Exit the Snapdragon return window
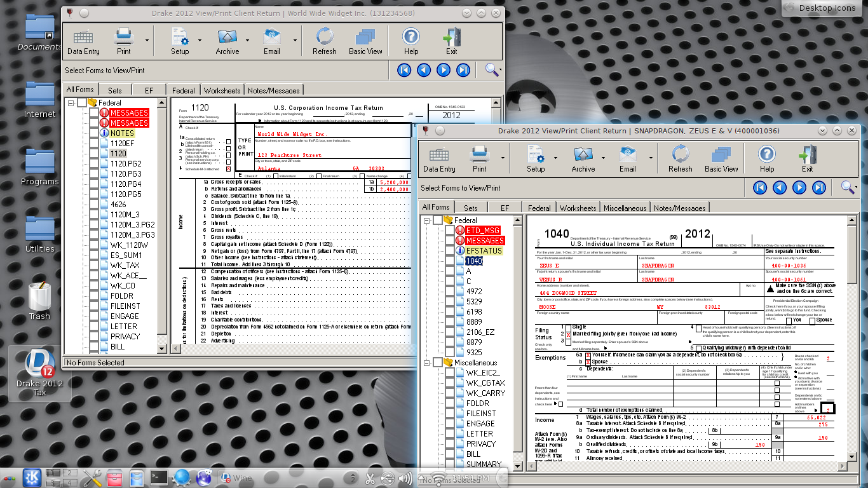This screenshot has width=868, height=488. [807, 159]
